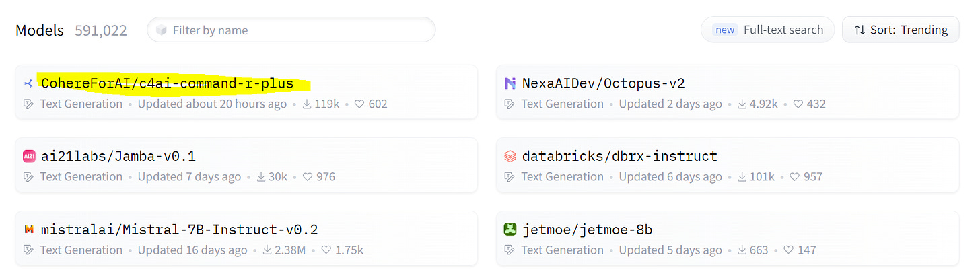Open the Sort: Trending dropdown

(x=901, y=30)
